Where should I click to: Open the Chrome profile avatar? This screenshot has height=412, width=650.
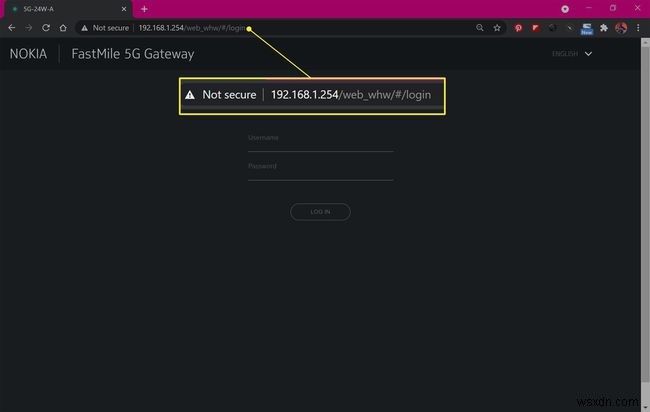click(621, 28)
